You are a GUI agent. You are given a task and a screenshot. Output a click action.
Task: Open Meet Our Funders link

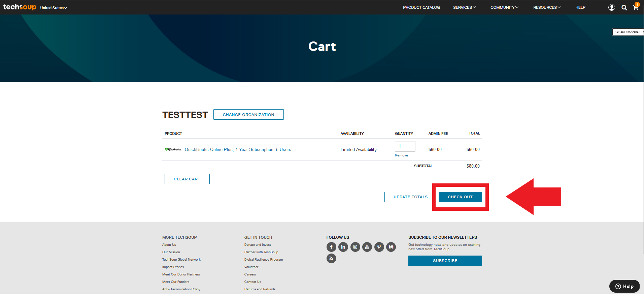pyautogui.click(x=176, y=282)
